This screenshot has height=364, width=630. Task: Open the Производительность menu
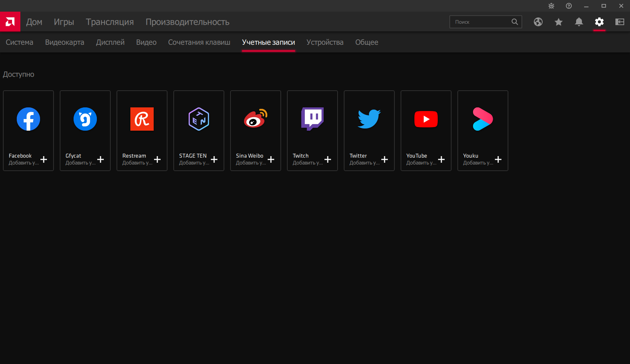pos(188,22)
